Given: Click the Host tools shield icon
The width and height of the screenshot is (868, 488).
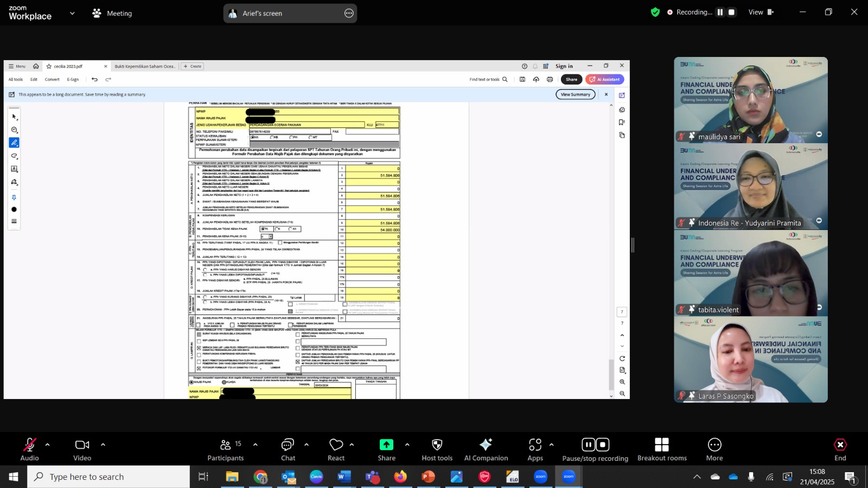Looking at the screenshot, I should click(x=437, y=445).
